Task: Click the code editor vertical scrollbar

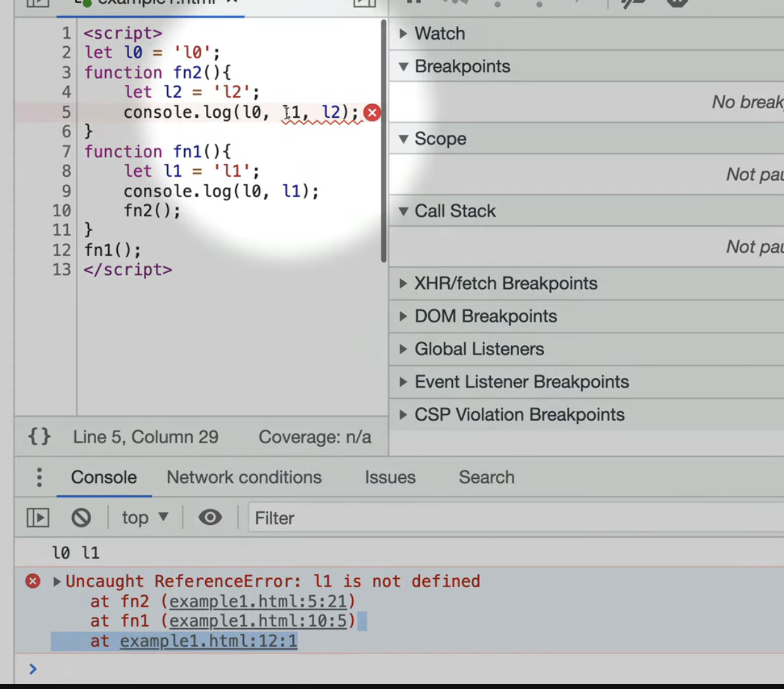Action: point(384,141)
